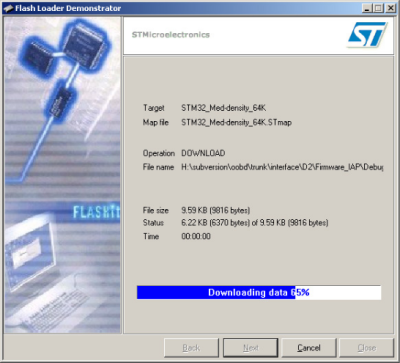The image size is (400, 363).
Task: Select the file name path text
Action: (282, 167)
